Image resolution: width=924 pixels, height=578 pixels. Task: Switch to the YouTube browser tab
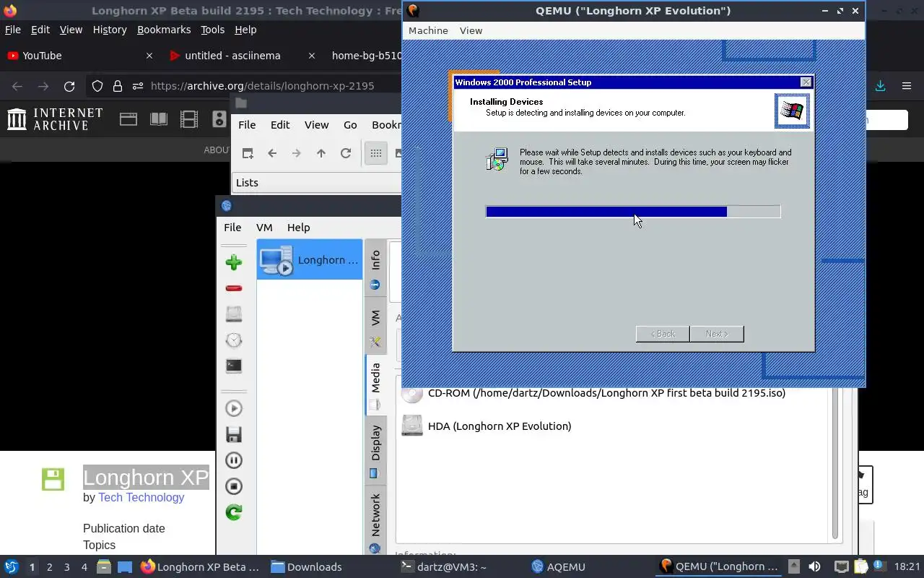point(79,56)
